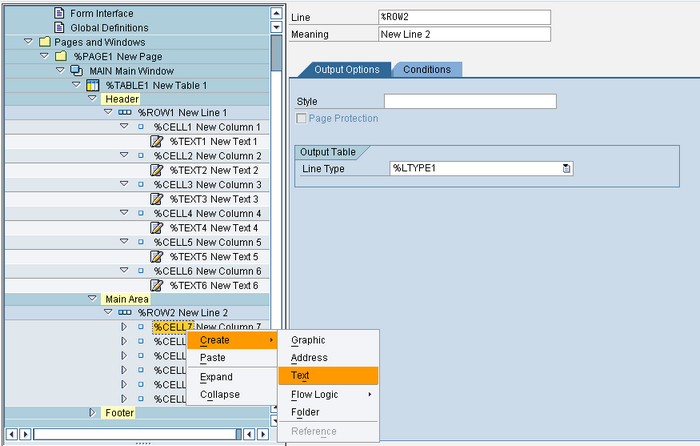700x446 pixels.
Task: Collapse the MAIN Main Window node
Action: tap(60, 70)
